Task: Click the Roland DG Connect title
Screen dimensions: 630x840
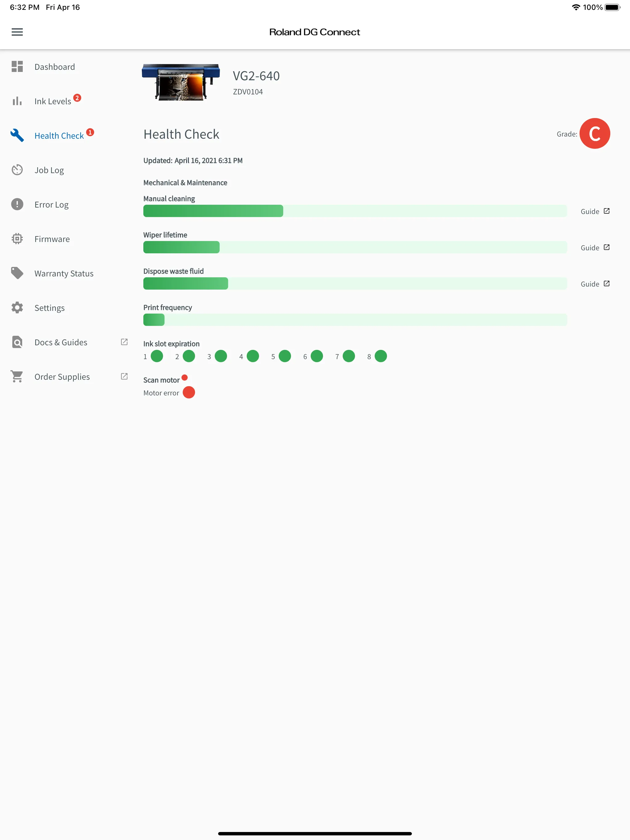Action: 315,32
